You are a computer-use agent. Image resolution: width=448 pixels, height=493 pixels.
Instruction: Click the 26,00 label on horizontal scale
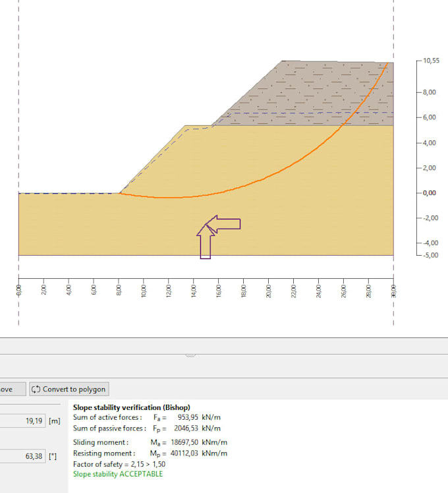pos(343,291)
